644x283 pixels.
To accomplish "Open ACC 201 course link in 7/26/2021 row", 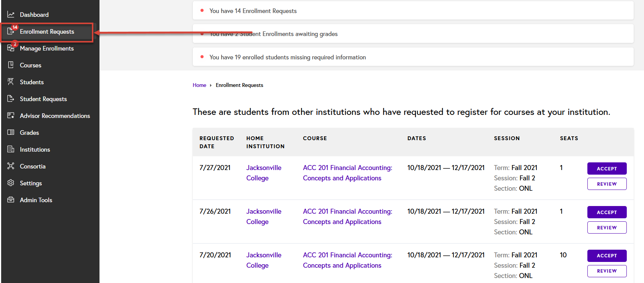I will [347, 216].
